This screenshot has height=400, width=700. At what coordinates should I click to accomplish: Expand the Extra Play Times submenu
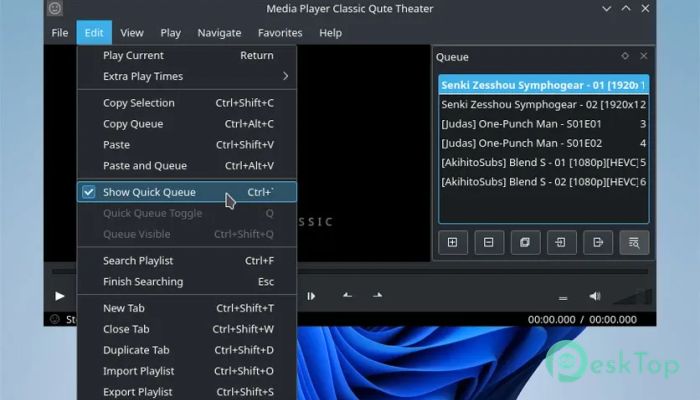pyautogui.click(x=187, y=76)
